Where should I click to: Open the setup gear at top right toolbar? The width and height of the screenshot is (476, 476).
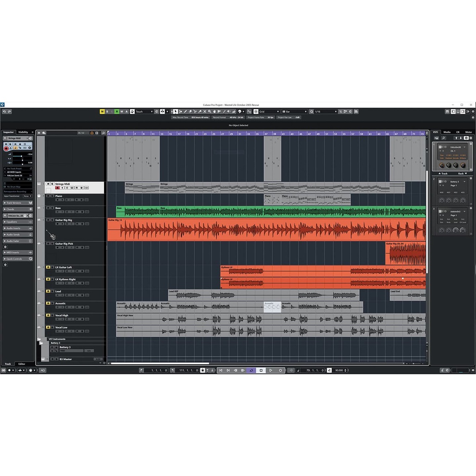coord(473,112)
